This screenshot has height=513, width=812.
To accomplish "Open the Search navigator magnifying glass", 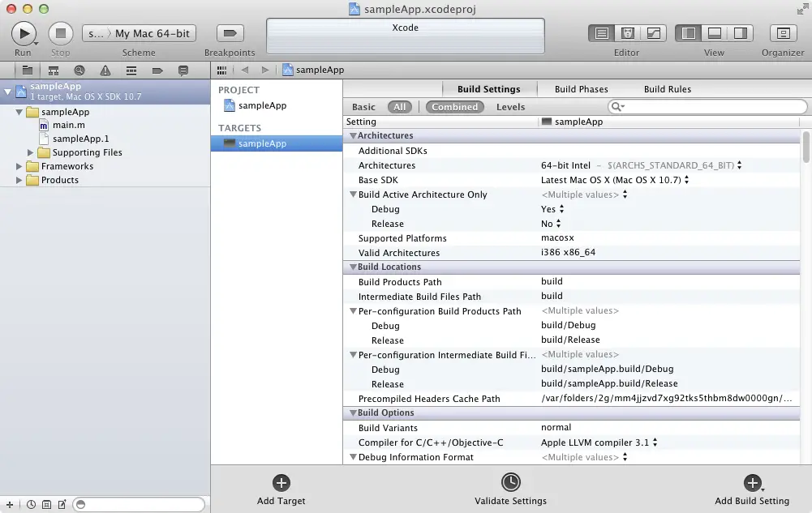I will 79,70.
